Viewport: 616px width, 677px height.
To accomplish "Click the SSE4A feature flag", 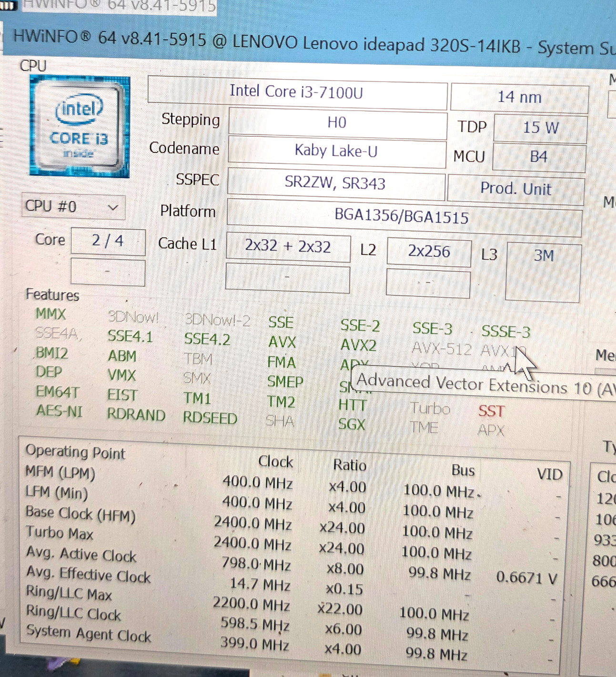I will pos(57,333).
